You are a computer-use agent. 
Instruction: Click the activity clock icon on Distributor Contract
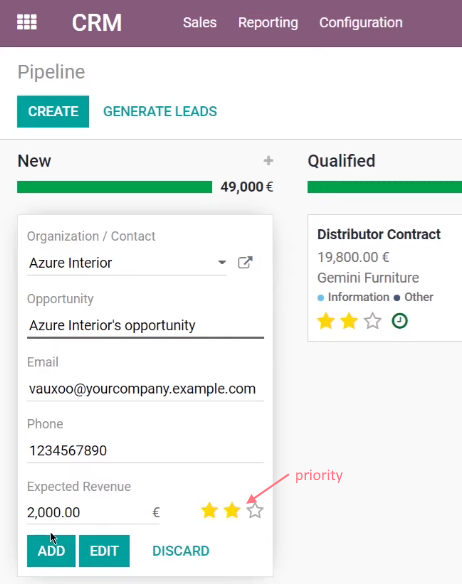pos(400,321)
